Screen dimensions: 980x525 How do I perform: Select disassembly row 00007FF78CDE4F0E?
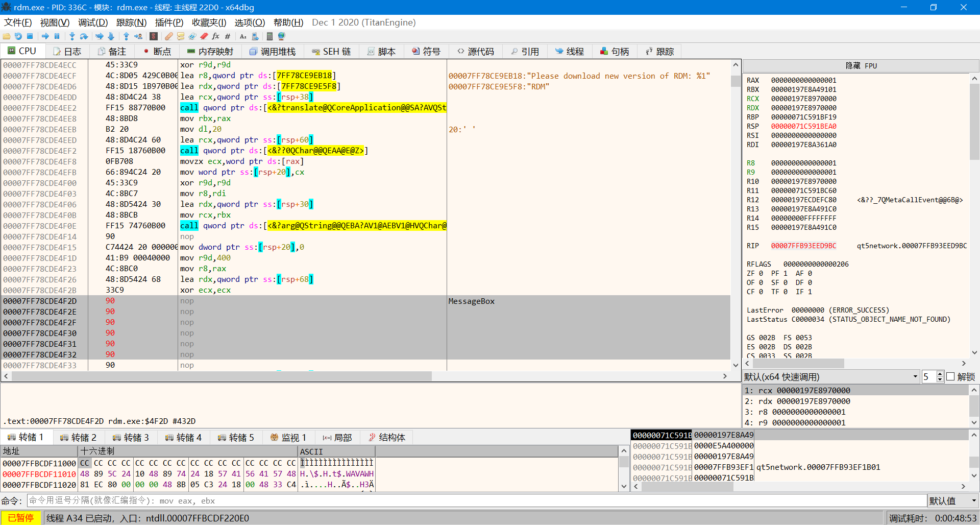[x=365, y=226]
